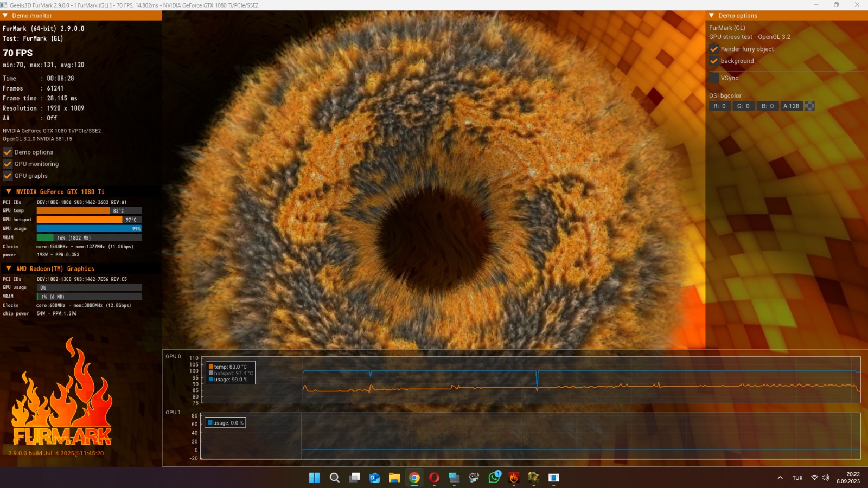Uncheck the background checkbox
Image resolution: width=868 pixels, height=488 pixels.
714,61
